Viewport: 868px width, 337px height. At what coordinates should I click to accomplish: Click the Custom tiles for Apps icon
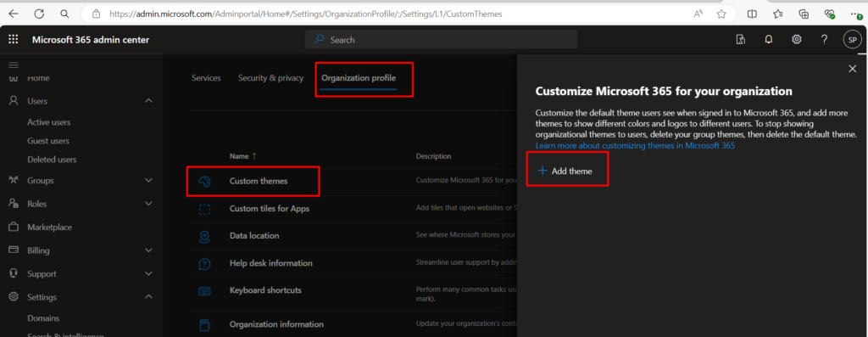point(205,209)
